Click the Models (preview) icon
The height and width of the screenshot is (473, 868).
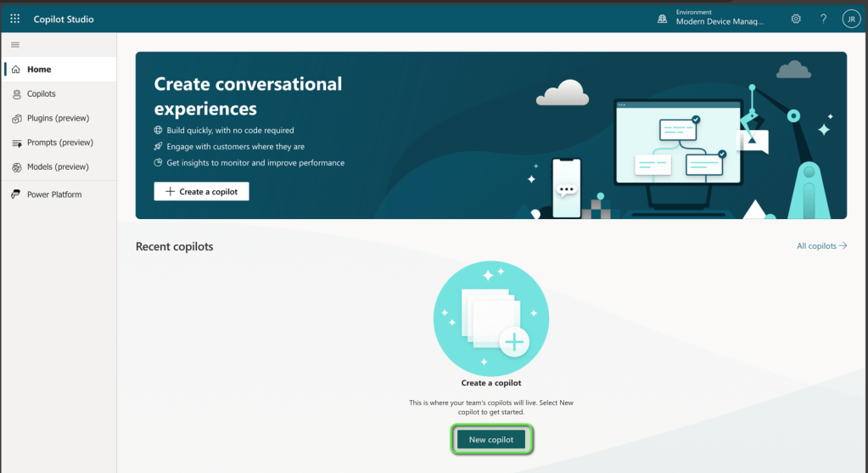(15, 167)
